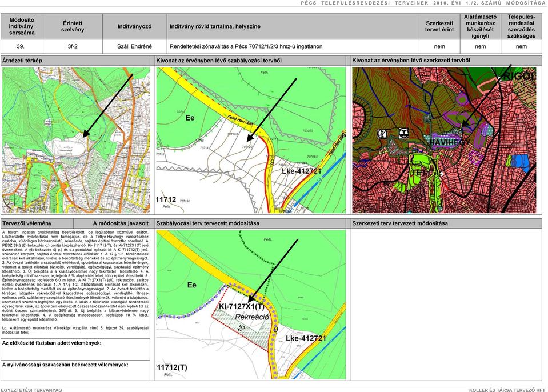Click "Az előkészítő fázisban adott vélemények:" heading
548x392 pixels.
(x=52, y=343)
